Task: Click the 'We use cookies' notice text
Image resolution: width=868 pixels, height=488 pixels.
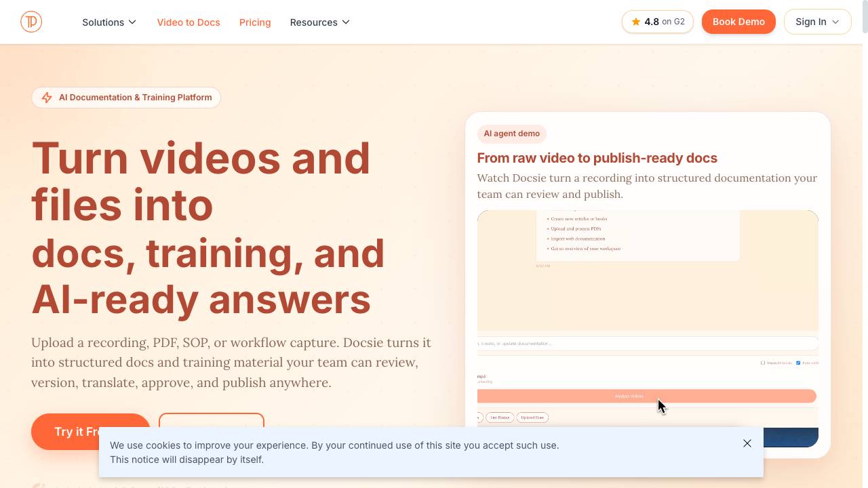Action: click(x=334, y=452)
